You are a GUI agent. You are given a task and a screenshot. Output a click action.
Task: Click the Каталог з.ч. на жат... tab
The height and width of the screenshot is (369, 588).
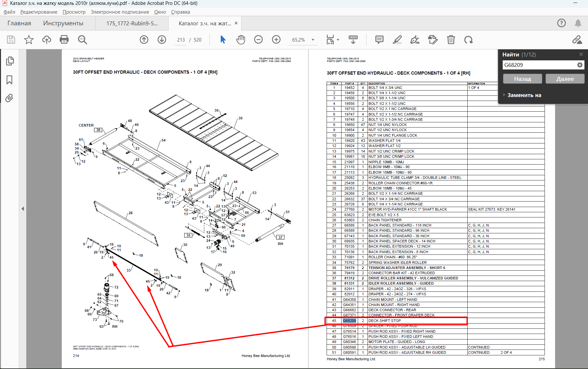coord(205,23)
